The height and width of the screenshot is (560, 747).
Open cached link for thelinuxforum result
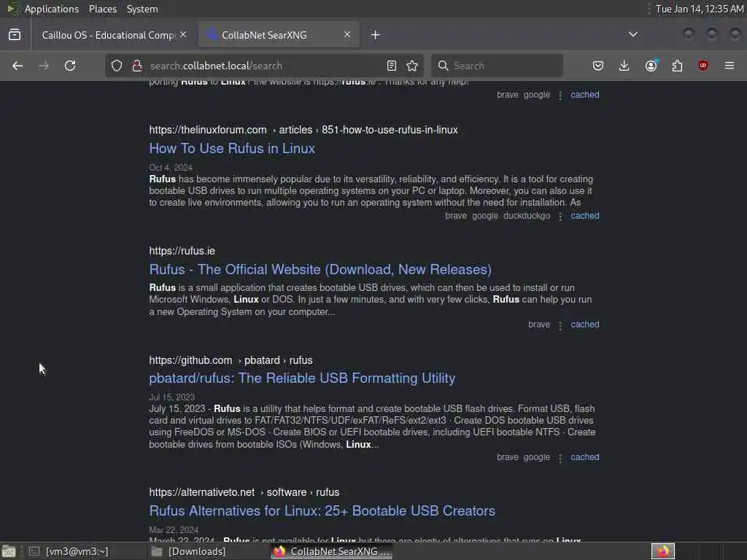click(585, 216)
